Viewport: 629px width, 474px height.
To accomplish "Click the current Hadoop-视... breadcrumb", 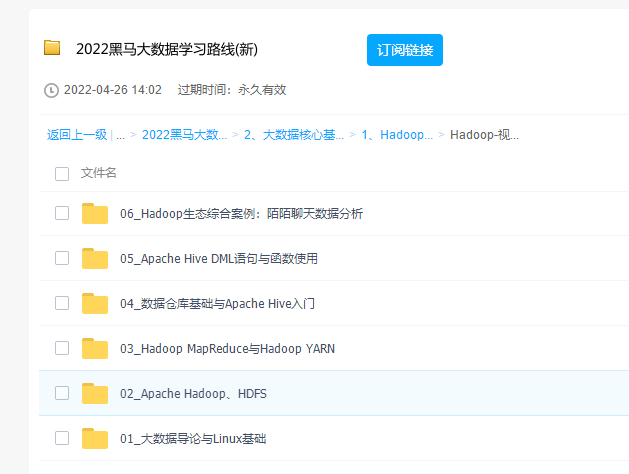I will tap(484, 135).
